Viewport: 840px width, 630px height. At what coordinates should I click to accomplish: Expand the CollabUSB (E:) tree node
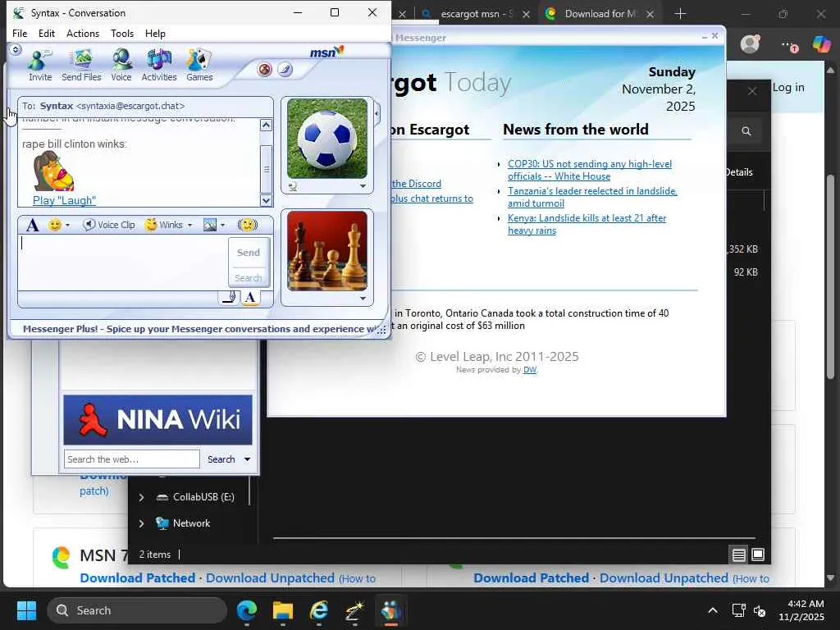tap(141, 498)
